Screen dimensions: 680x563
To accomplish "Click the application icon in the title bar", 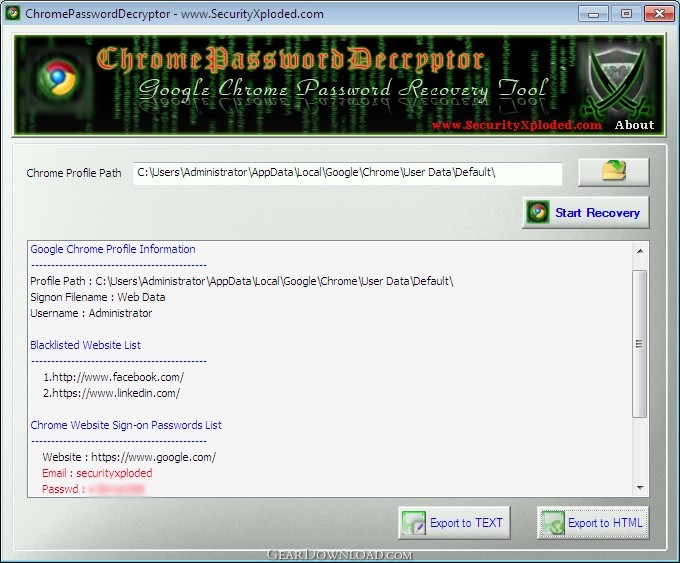I will coord(13,13).
